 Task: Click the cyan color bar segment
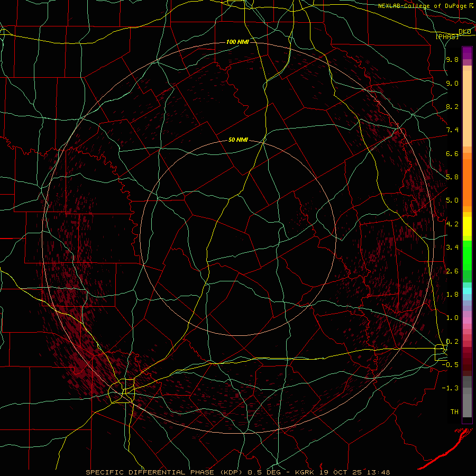[467, 291]
